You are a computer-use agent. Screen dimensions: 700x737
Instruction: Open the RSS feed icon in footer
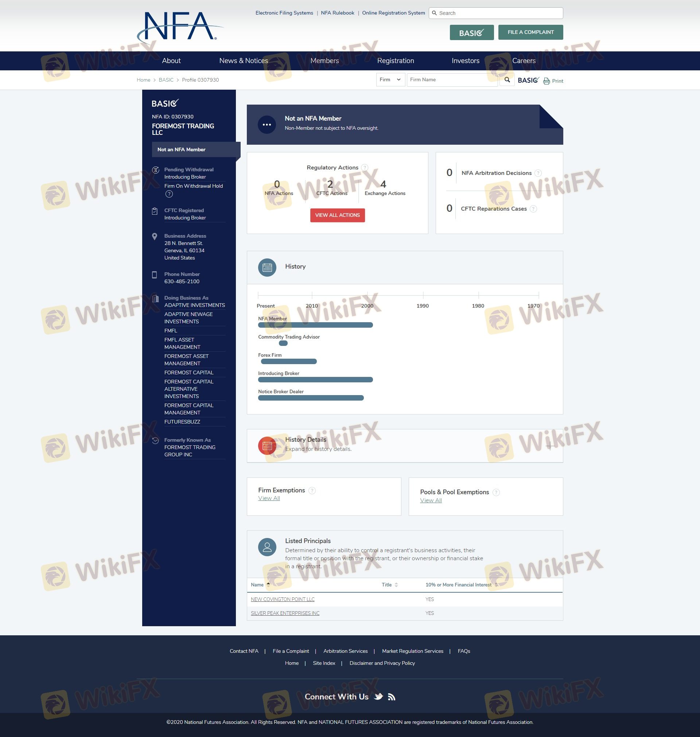(x=392, y=697)
